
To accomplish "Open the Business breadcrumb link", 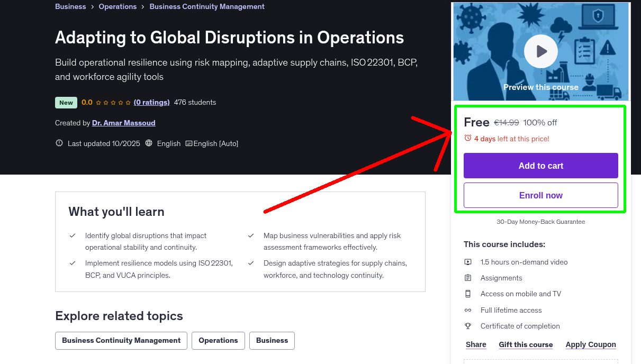I will tap(70, 6).
